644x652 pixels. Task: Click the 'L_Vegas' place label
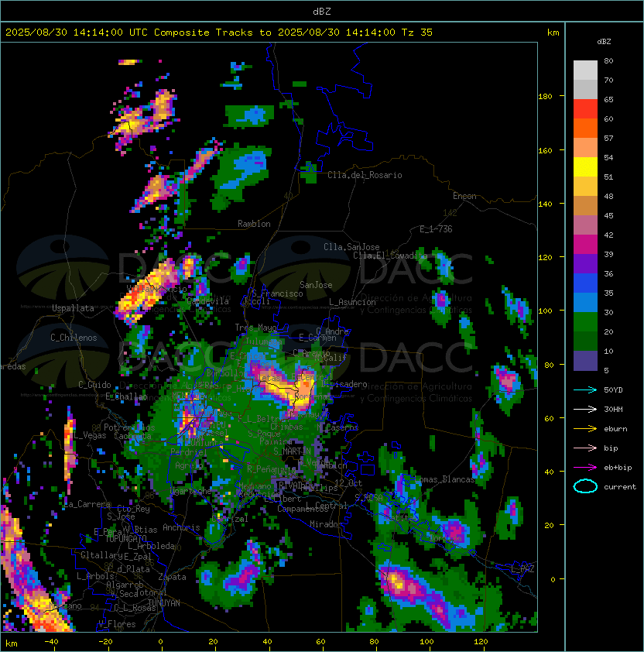pos(89,435)
